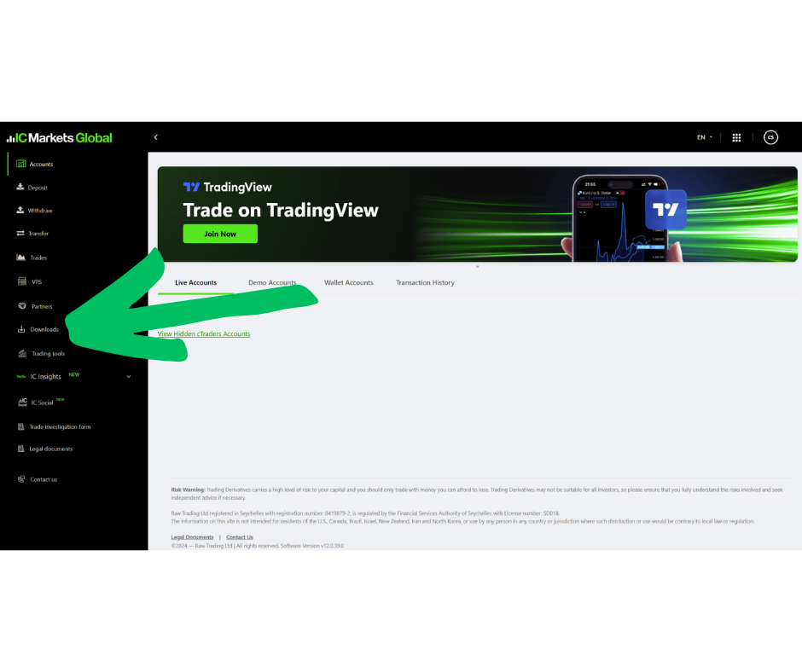This screenshot has height=672, width=802.
Task: Click the IC Insights icon
Action: pyautogui.click(x=21, y=376)
